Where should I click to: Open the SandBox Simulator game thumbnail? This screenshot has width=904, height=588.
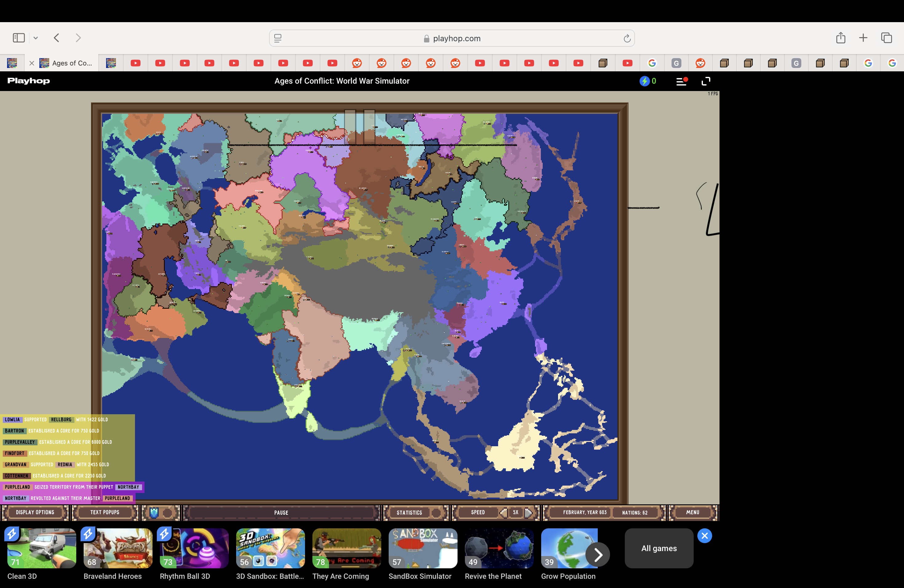click(423, 548)
